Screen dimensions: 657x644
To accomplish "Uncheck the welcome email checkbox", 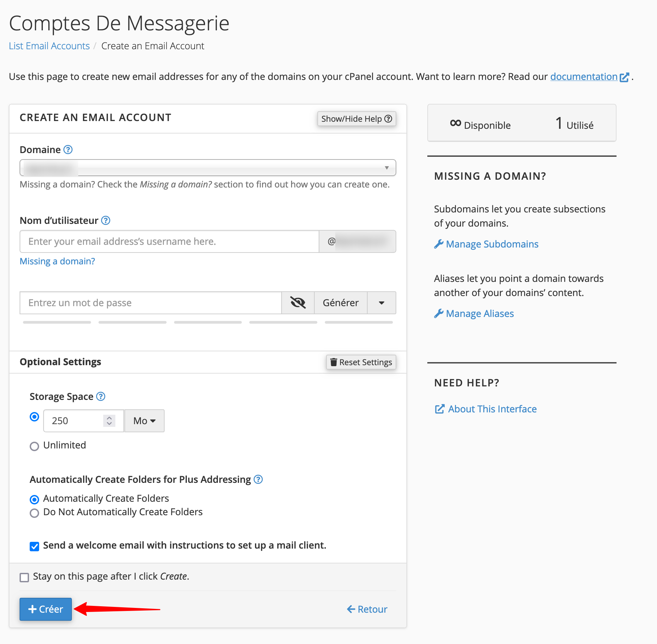I will click(34, 546).
